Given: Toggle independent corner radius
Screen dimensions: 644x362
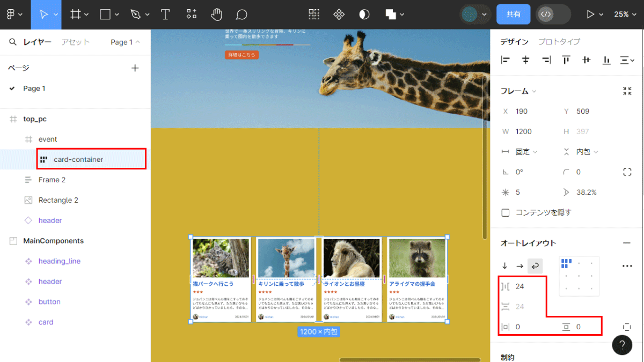Looking at the screenshot, I should point(627,172).
